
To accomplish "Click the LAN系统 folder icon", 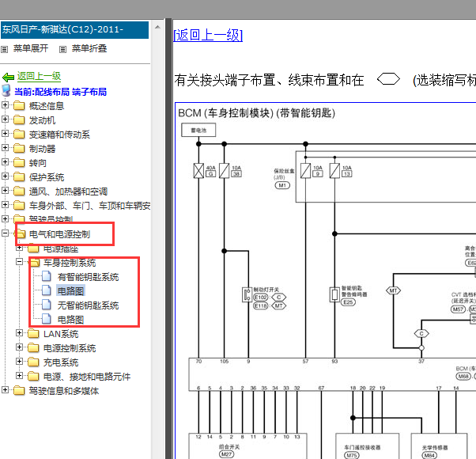I will 33,333.
